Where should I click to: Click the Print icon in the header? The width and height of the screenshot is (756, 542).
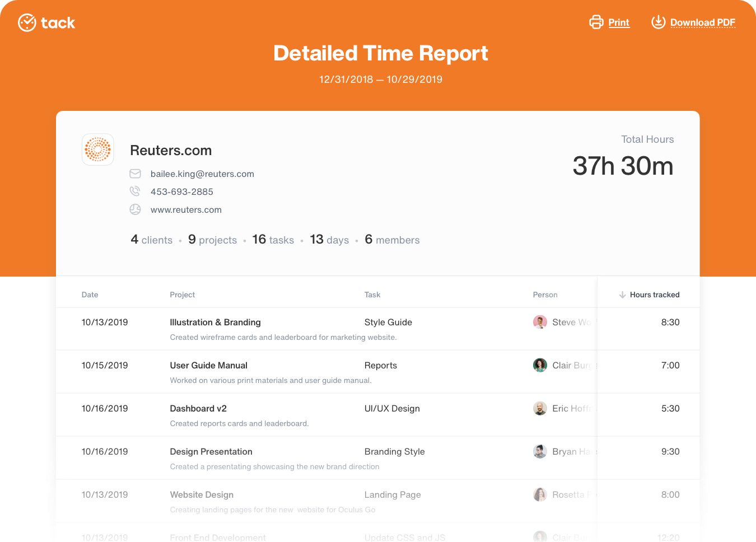pyautogui.click(x=596, y=22)
